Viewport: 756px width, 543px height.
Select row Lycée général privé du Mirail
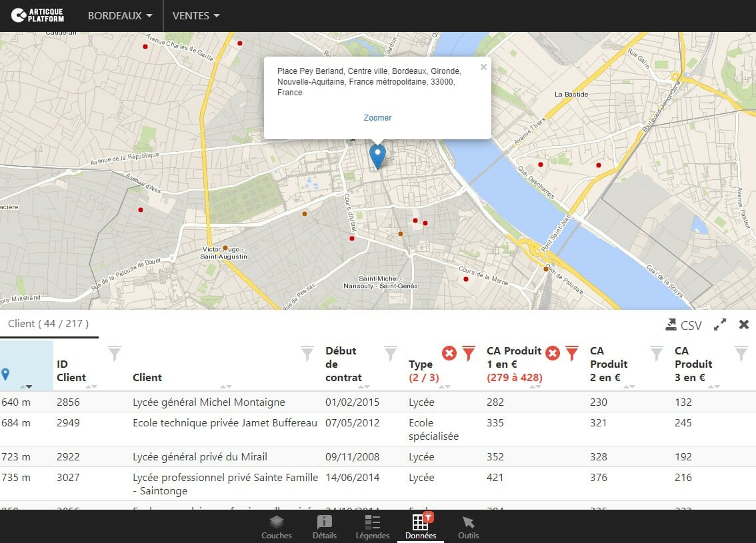(378, 456)
